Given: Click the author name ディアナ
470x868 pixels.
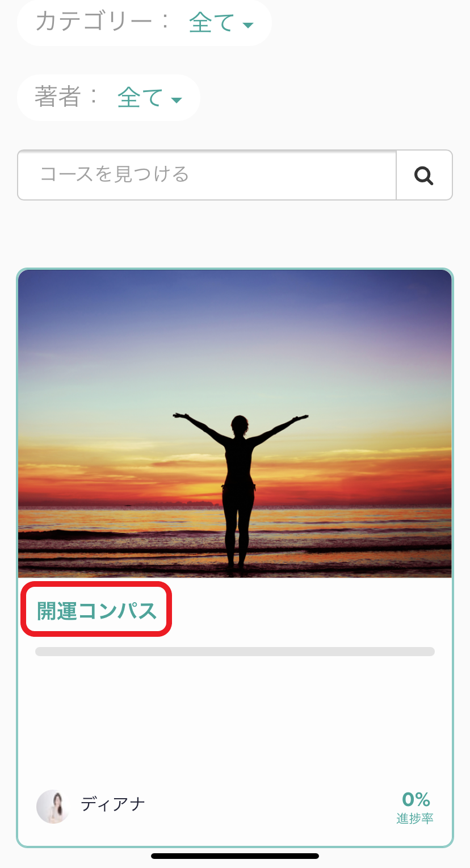Looking at the screenshot, I should (x=113, y=804).
